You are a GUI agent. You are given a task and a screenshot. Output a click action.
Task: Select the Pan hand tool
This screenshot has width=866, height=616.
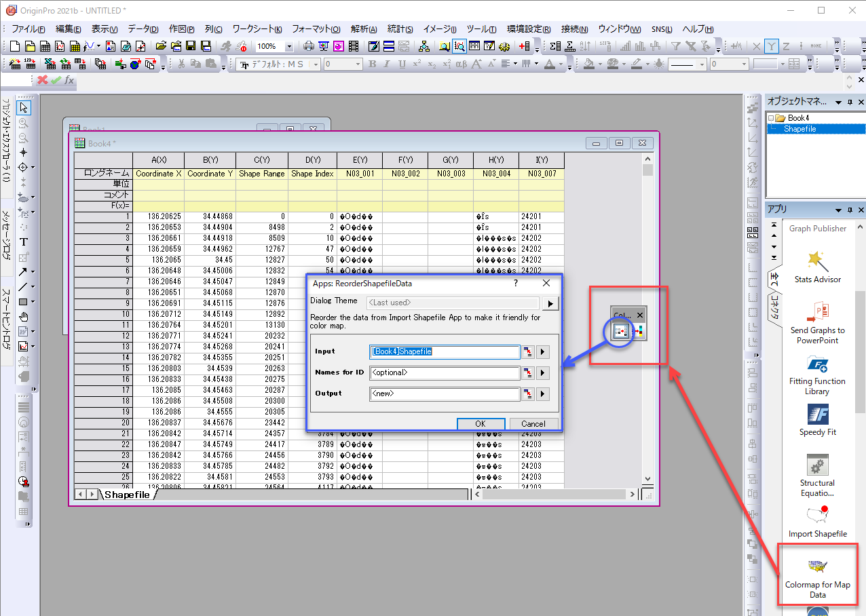[x=24, y=316]
